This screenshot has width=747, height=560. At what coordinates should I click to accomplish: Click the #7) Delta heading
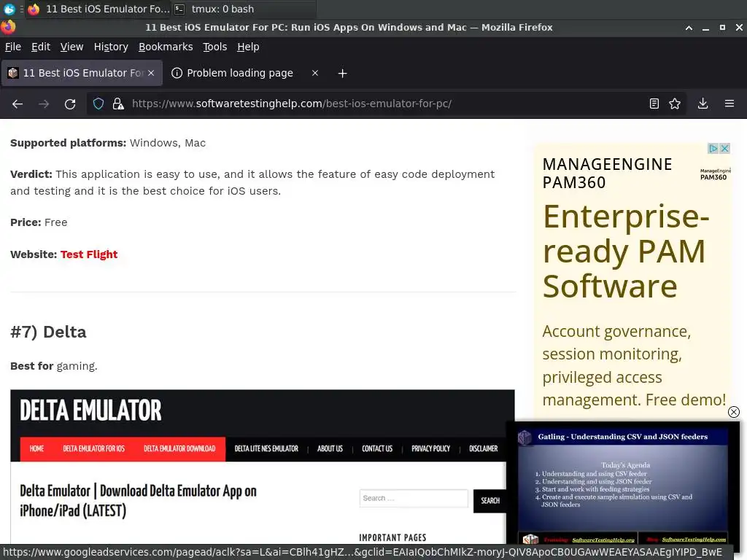point(48,332)
